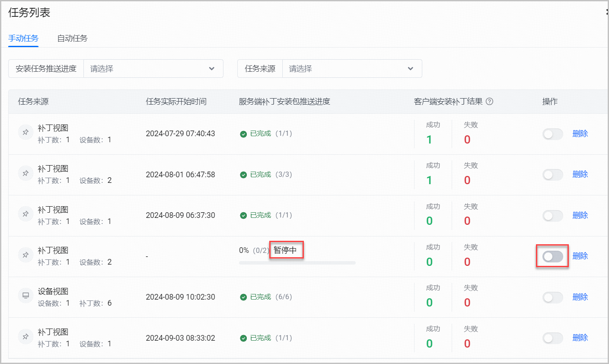Delete the 2024-07-29 07:40:43 task
Screen dimensions: 609x364
[x=580, y=134]
